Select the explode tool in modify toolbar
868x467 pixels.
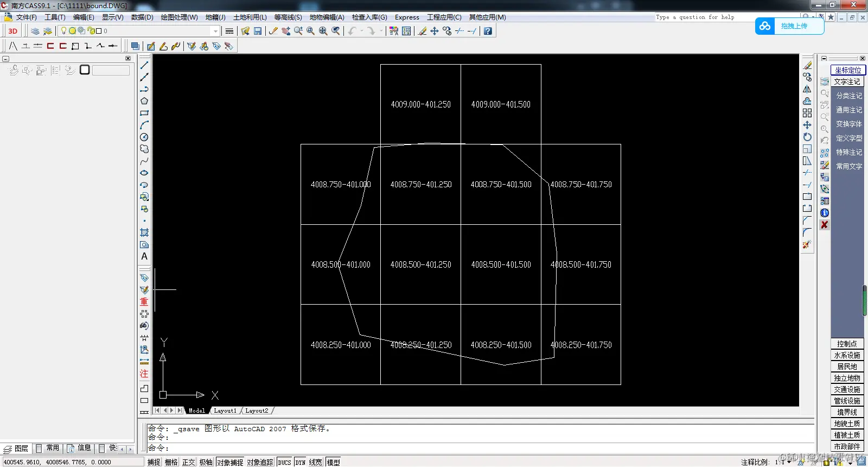coord(807,244)
